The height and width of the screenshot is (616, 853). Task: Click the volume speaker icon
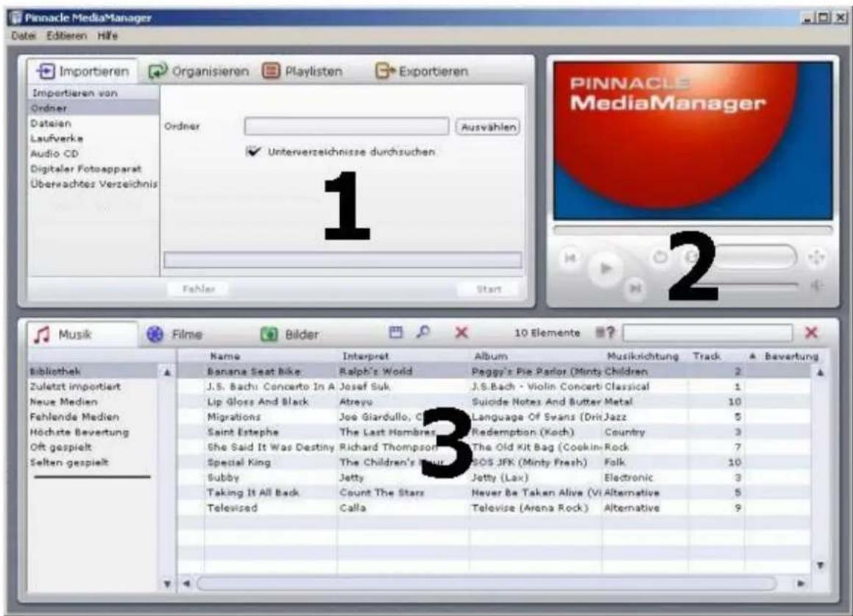coord(816,285)
